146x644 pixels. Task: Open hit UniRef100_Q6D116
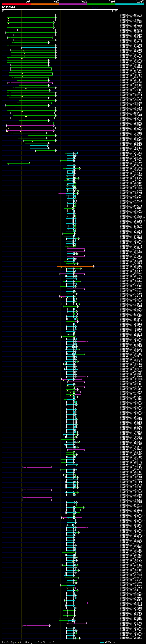(x=131, y=638)
